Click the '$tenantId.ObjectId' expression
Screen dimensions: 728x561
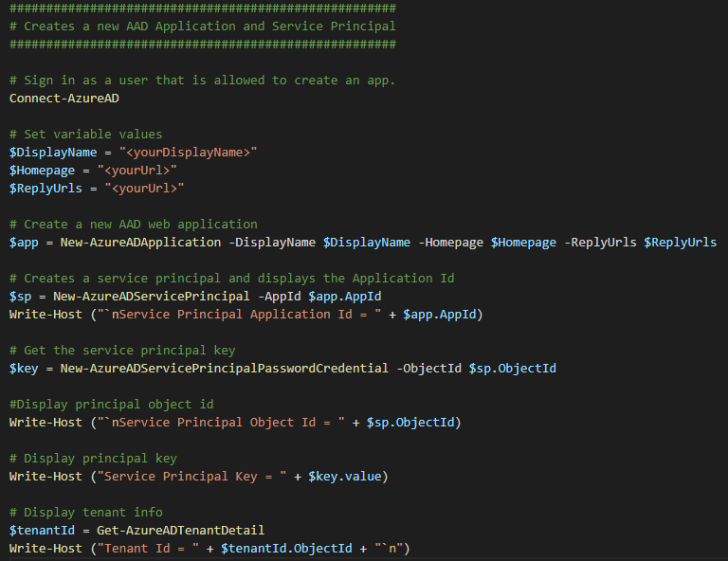pos(286,549)
